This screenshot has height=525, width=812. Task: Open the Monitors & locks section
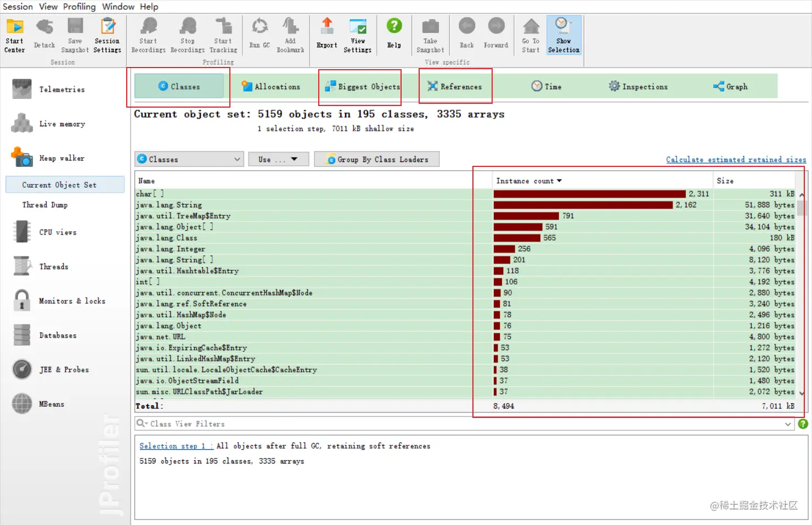click(62, 301)
